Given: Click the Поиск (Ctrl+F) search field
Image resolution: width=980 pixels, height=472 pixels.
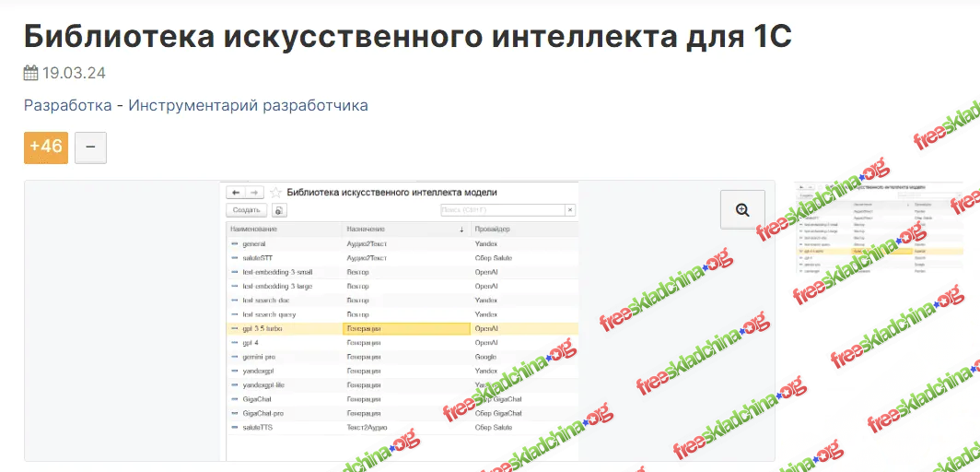Looking at the screenshot, I should (x=503, y=211).
